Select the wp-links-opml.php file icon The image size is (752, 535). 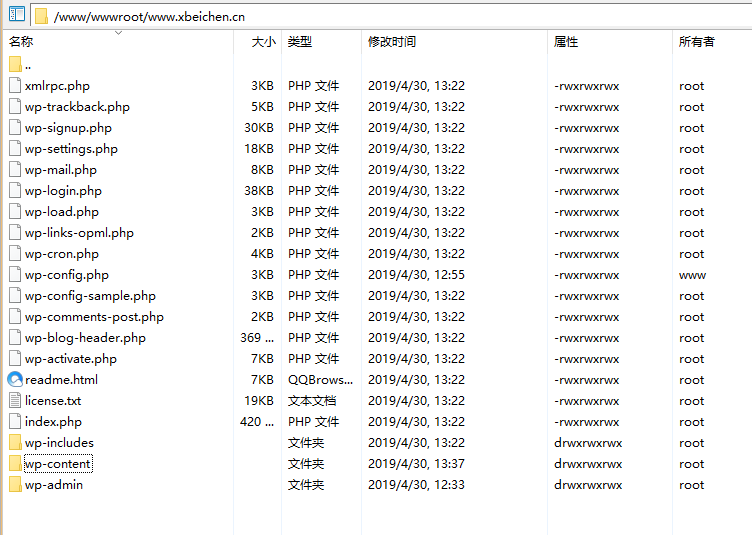click(x=15, y=233)
